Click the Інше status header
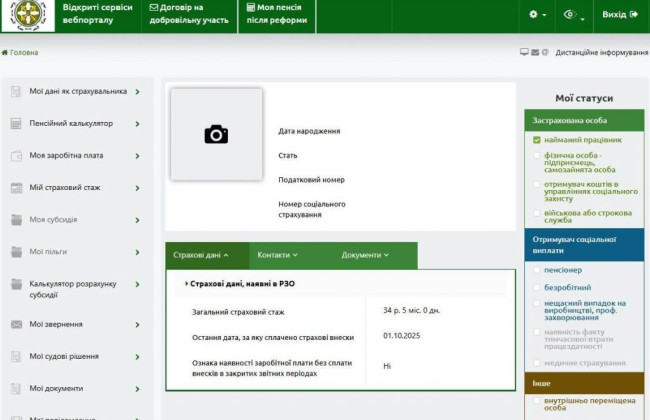The height and width of the screenshot is (420, 650). coord(584,383)
